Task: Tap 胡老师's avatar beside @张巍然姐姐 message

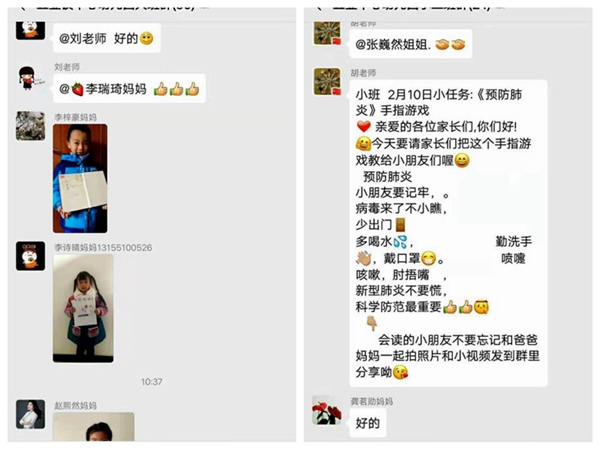Action: pyautogui.click(x=327, y=33)
